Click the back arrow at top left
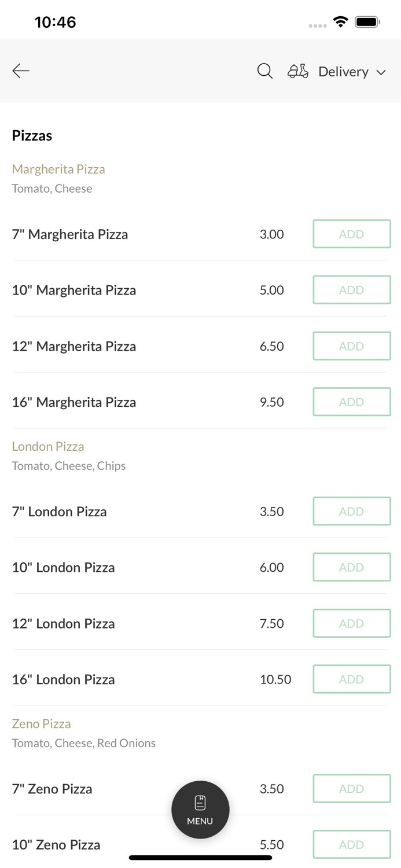This screenshot has width=401, height=868. [21, 71]
